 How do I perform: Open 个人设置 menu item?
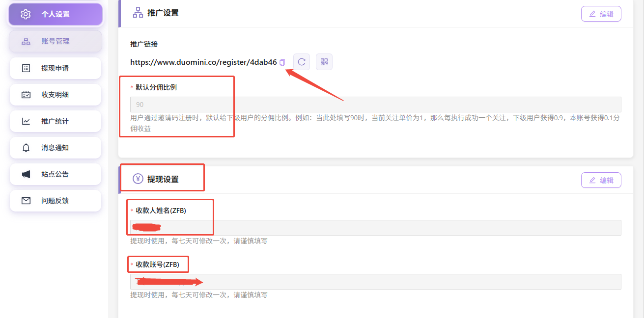click(x=56, y=14)
